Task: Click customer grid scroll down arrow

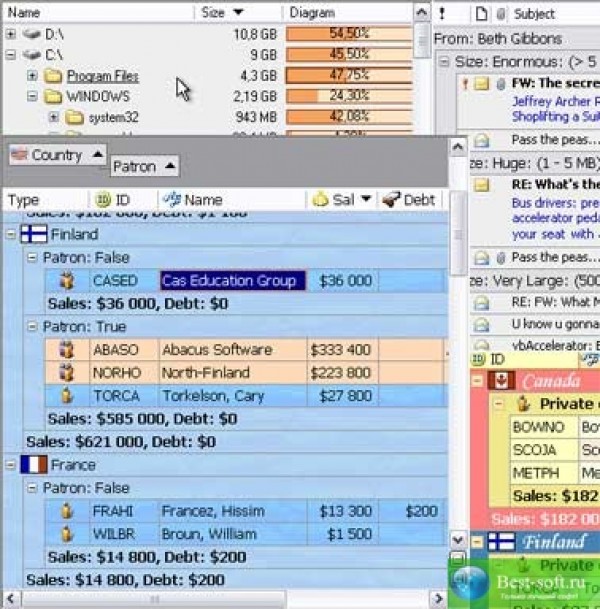Action: 458,540
